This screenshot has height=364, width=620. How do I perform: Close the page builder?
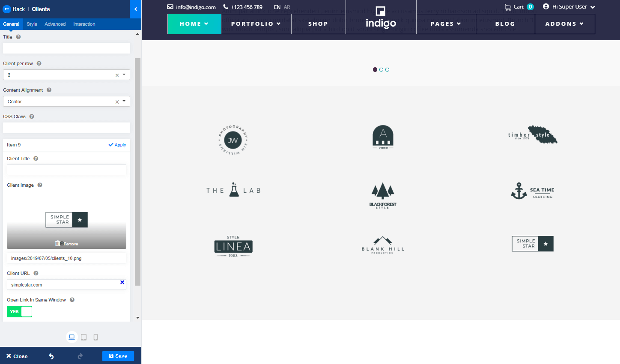(x=17, y=356)
